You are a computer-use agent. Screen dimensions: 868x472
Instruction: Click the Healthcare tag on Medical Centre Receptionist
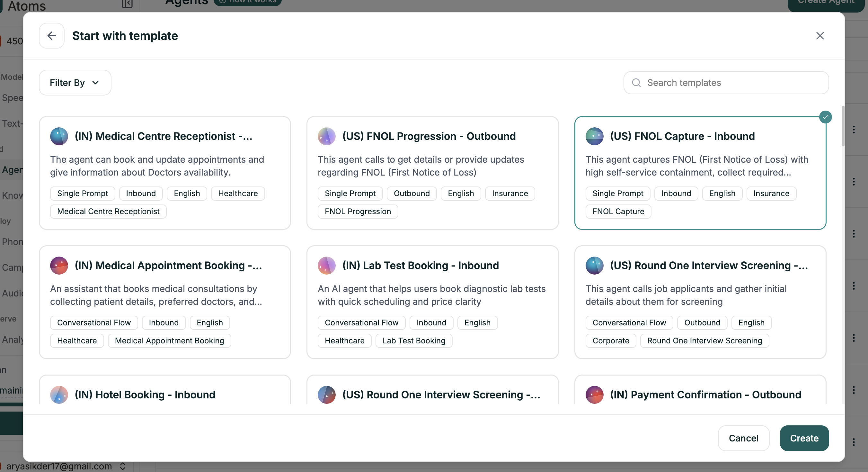(237, 194)
